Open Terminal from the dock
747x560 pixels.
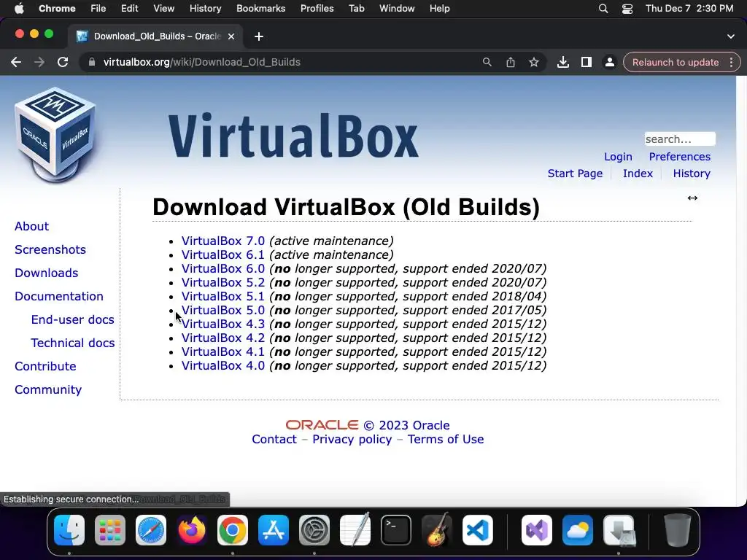click(396, 530)
